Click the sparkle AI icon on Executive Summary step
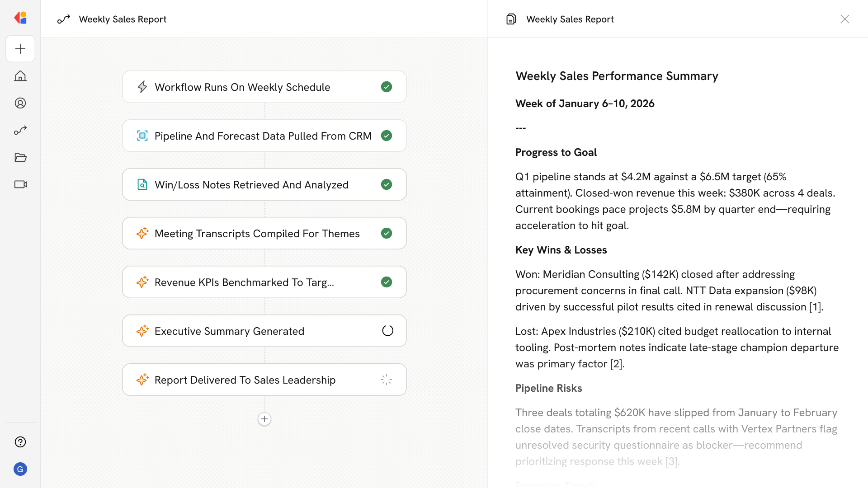 coord(142,331)
